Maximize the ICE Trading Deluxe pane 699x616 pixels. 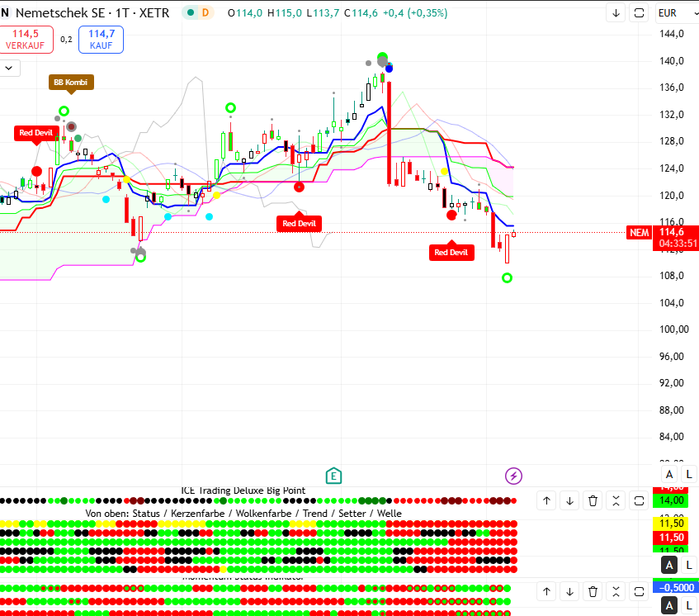point(639,500)
